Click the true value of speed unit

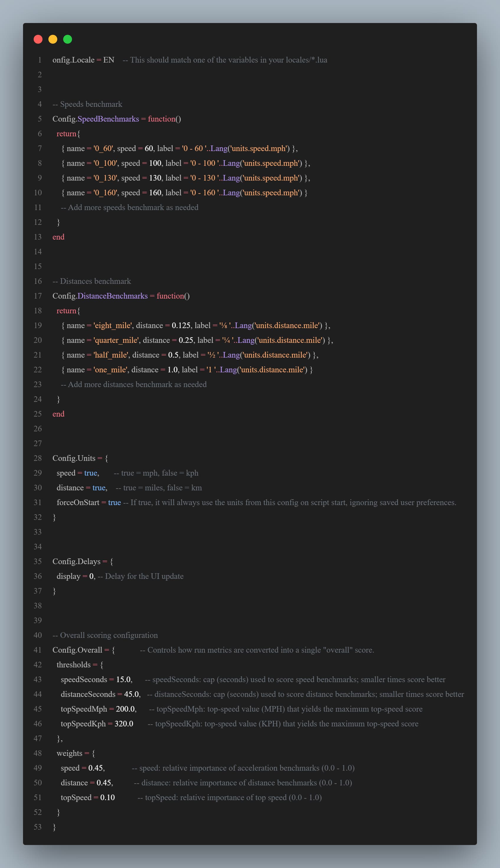coord(91,473)
